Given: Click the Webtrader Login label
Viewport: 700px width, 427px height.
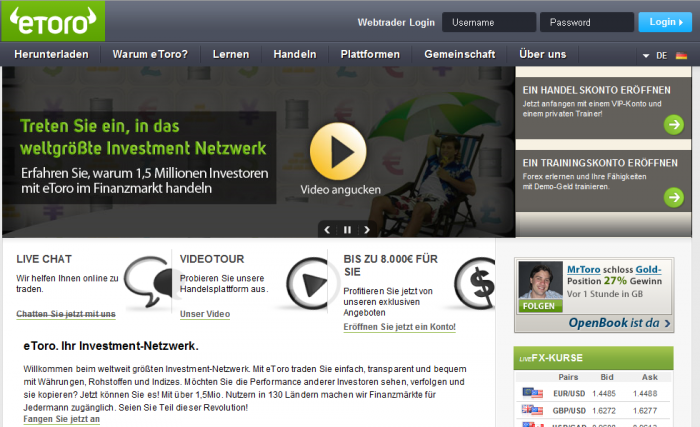Looking at the screenshot, I should [x=396, y=22].
